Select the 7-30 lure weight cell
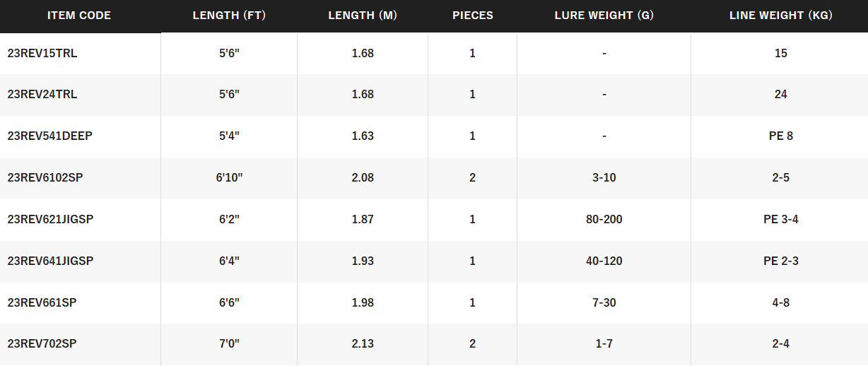Screen dimensions: 868x366 [604, 303]
